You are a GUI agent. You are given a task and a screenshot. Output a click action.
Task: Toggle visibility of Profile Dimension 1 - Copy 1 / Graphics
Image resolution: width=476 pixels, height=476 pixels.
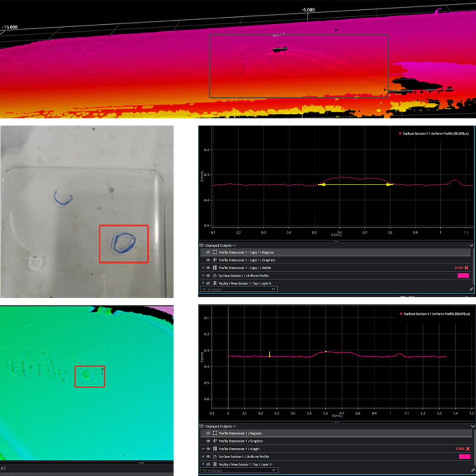208,260
